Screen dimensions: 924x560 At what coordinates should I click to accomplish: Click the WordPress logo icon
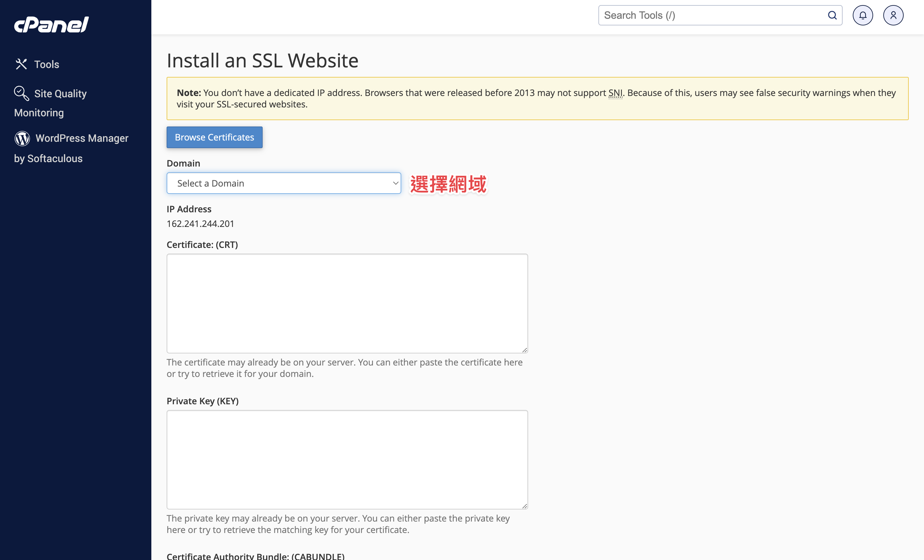click(22, 138)
